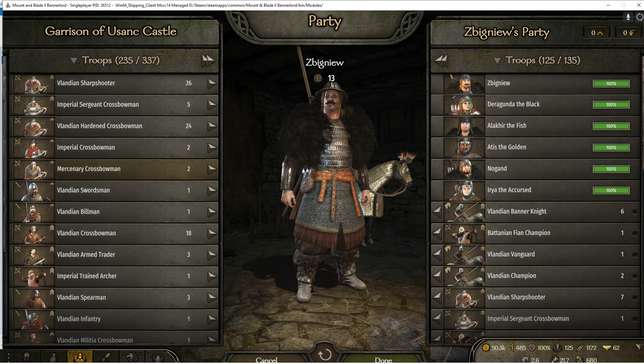The image size is (644, 364).
Task: Move Vlandian Sharpshooter from garrison to party
Action: pyautogui.click(x=212, y=83)
